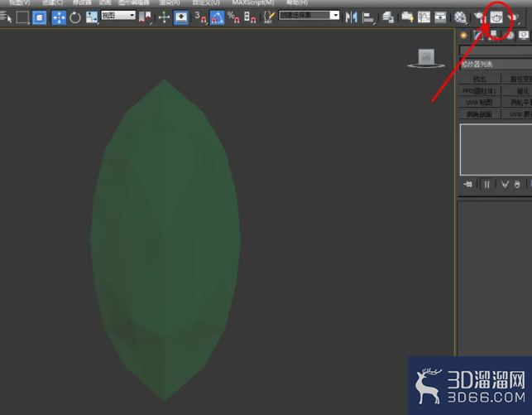
Task: Open the Graph Editors menu
Action: 134,2
